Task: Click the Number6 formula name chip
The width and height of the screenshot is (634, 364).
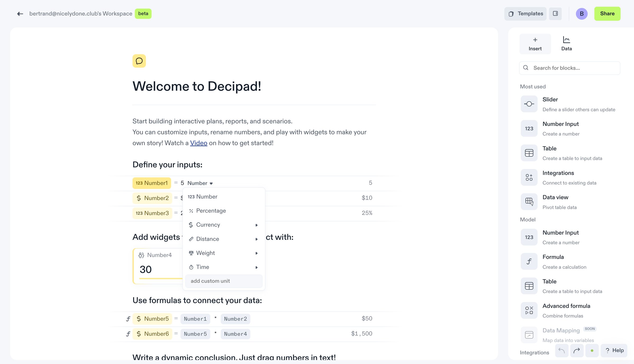Action: 152,334
